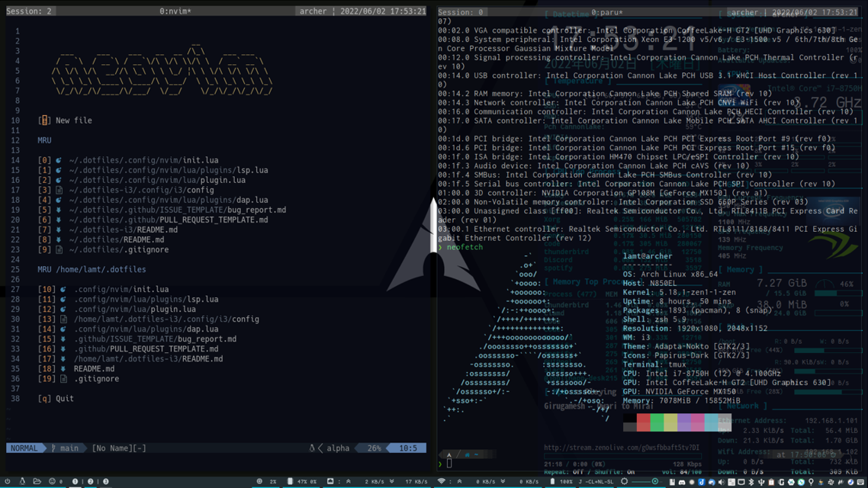Click the WiFi icon in the bottom bar
This screenshot has width=868, height=488.
click(441, 481)
